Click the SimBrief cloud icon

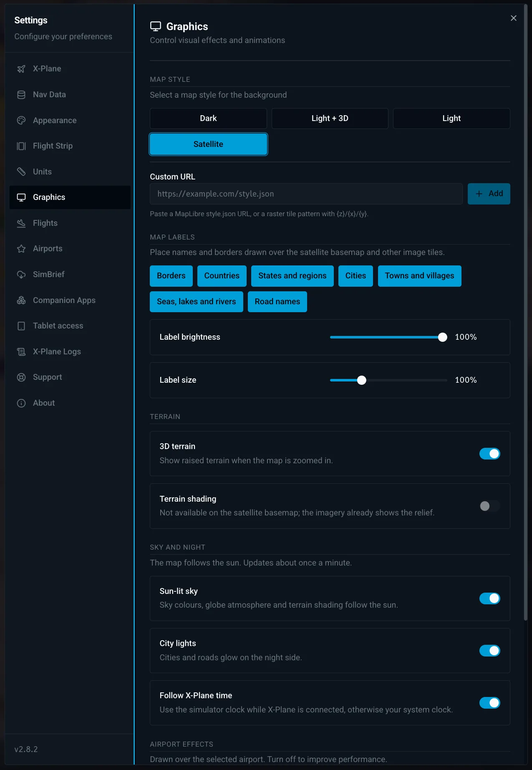coord(21,275)
